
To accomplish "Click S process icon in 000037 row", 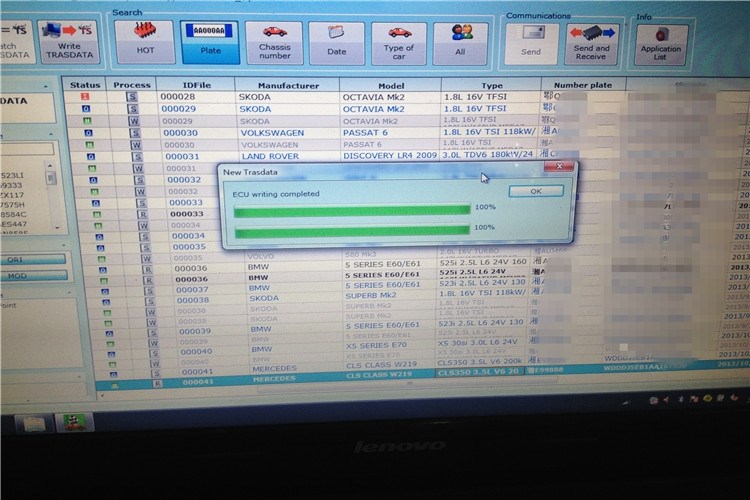I will point(150,290).
